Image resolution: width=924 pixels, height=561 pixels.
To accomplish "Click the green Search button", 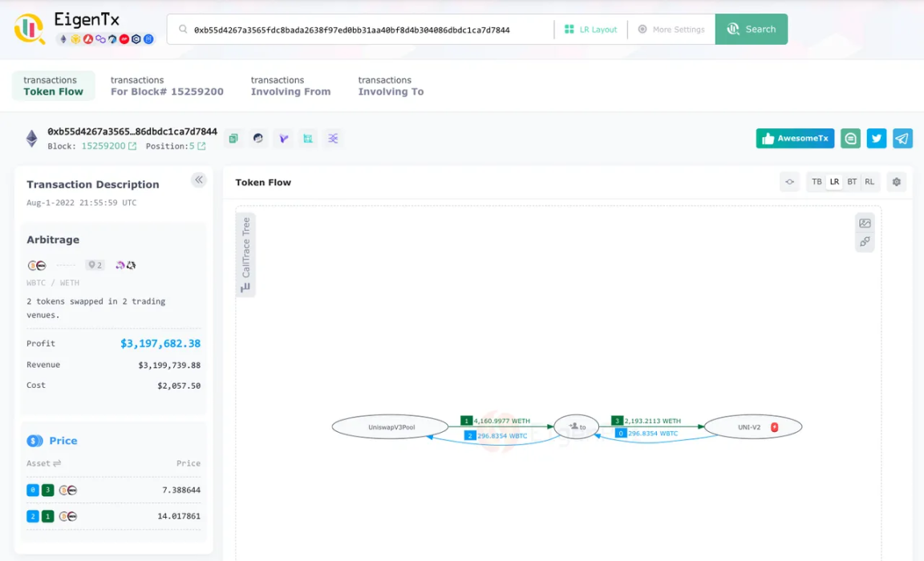I will (752, 30).
